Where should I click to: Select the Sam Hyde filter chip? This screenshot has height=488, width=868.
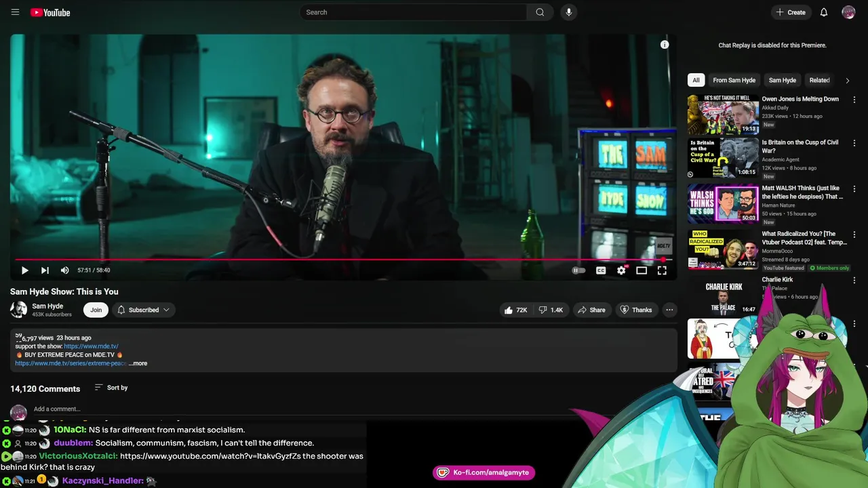click(x=782, y=80)
